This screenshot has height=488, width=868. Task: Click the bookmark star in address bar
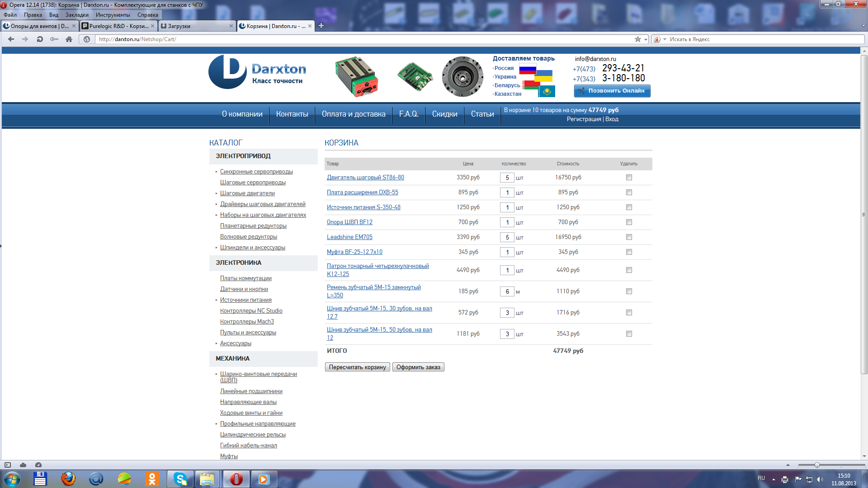click(x=637, y=39)
